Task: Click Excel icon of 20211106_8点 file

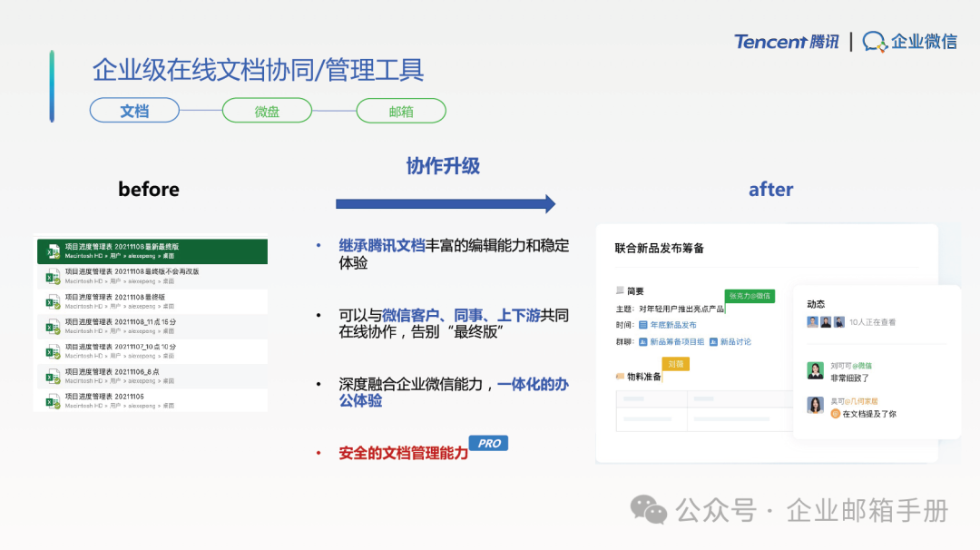Action: coord(54,377)
